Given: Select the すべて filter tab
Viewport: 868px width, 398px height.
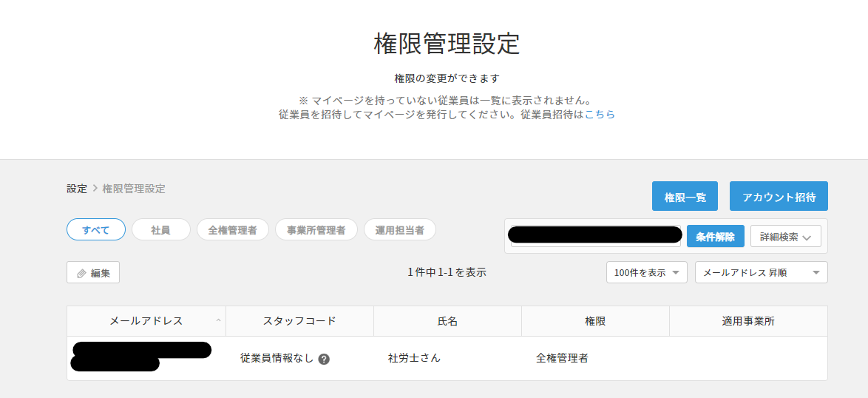Looking at the screenshot, I should tap(96, 230).
